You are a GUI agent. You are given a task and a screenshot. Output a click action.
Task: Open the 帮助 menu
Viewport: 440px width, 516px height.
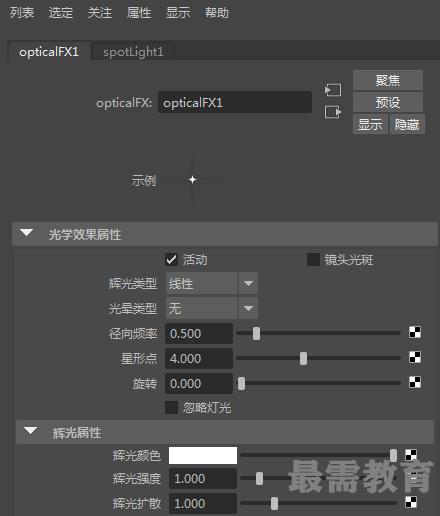click(217, 13)
